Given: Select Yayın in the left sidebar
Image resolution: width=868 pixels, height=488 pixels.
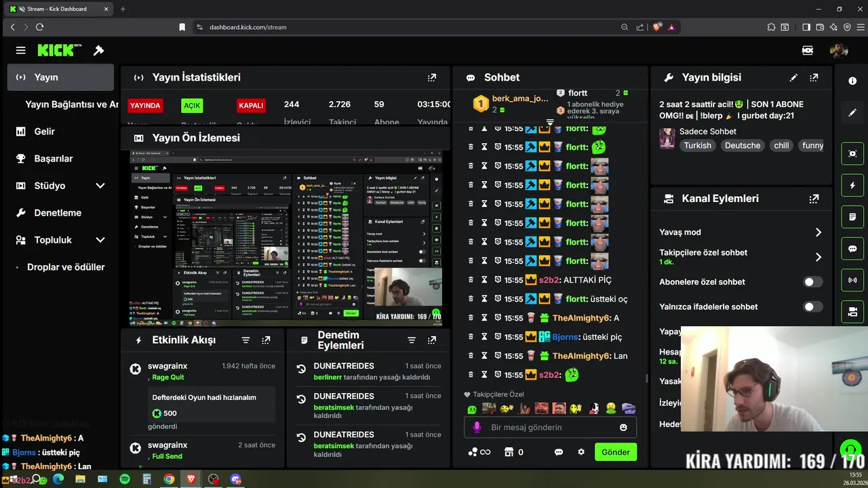Looking at the screenshot, I should pyautogui.click(x=61, y=77).
